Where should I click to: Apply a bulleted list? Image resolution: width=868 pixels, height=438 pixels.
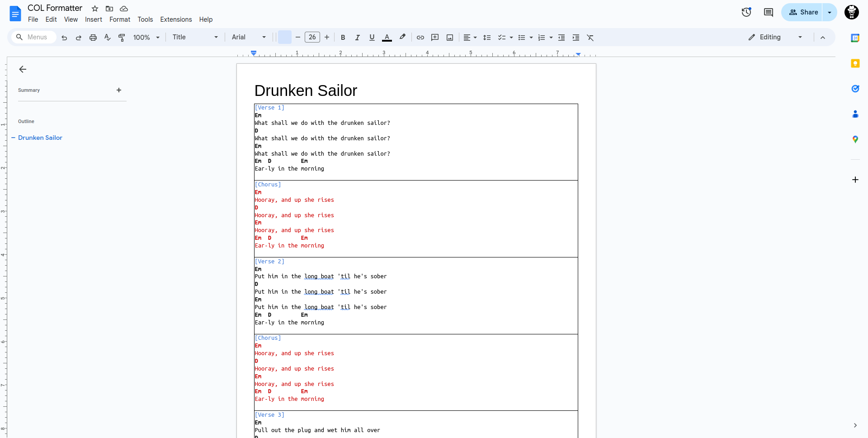click(x=522, y=38)
